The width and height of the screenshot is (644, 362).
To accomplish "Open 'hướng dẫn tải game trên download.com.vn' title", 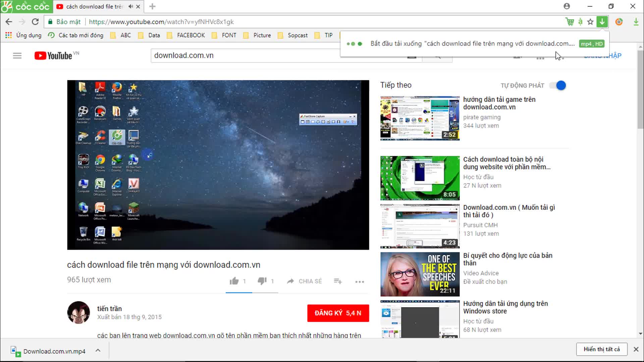I will pyautogui.click(x=499, y=103).
